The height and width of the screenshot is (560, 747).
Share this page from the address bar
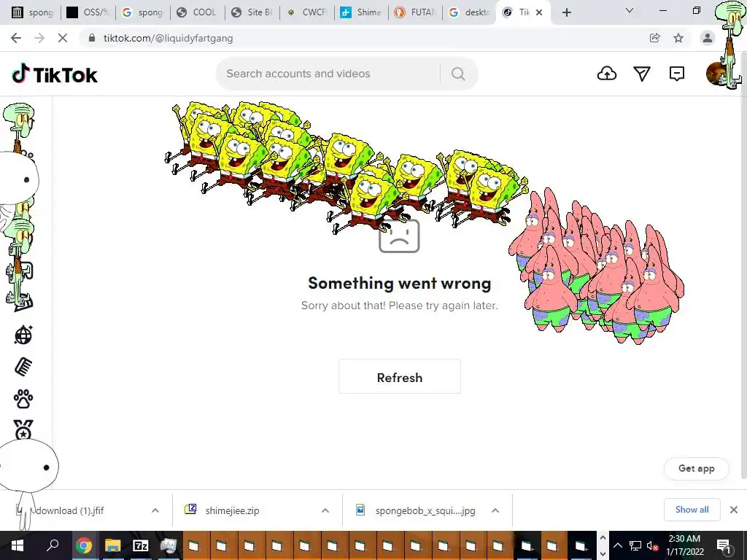655,38
